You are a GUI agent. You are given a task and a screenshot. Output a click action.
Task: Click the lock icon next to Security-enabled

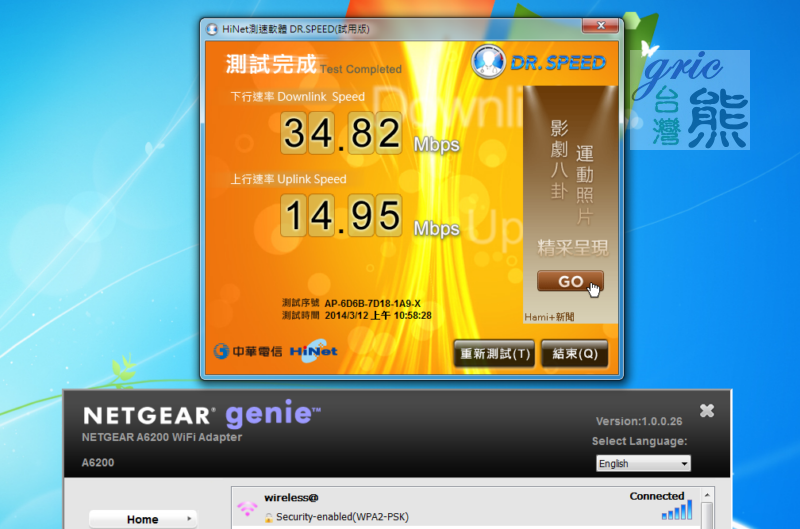pos(268,517)
